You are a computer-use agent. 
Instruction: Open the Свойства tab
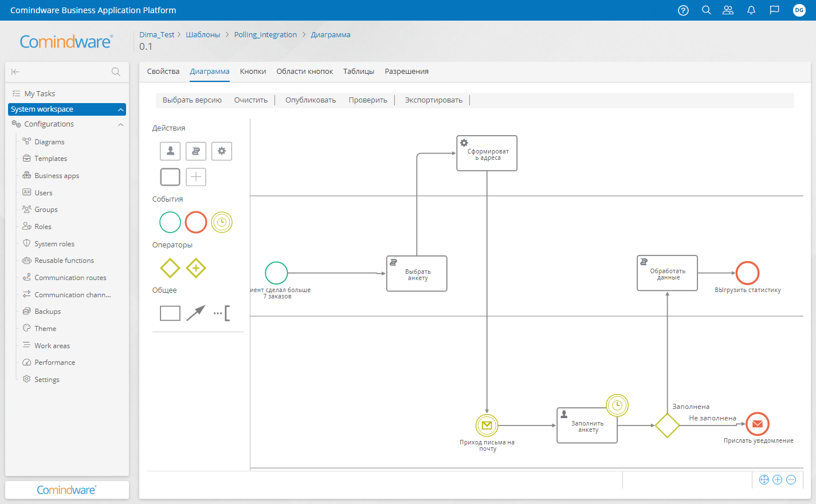pos(163,72)
